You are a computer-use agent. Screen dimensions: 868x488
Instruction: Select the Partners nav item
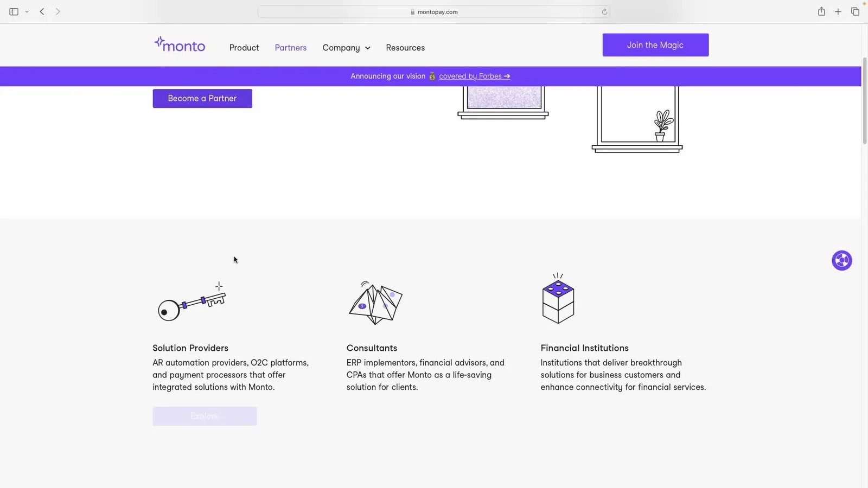[291, 48]
